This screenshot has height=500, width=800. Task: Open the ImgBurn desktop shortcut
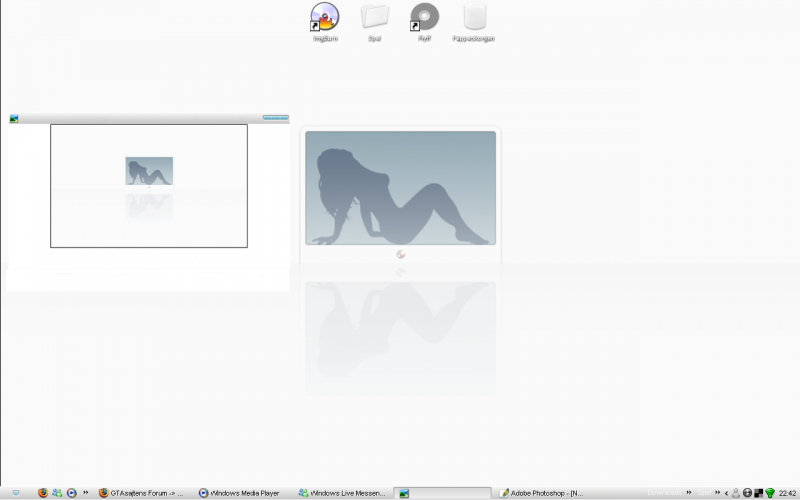coord(325,18)
